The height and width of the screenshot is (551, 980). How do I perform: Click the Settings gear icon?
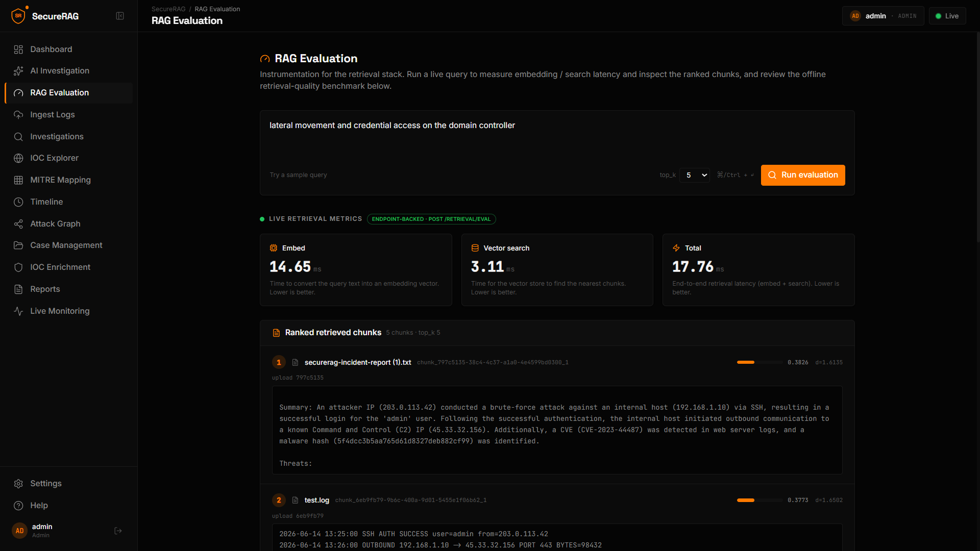pyautogui.click(x=18, y=484)
